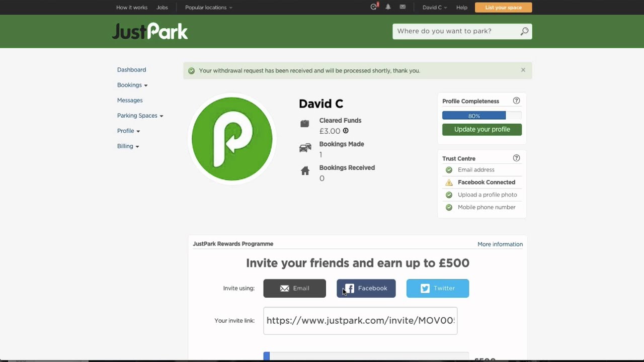
Task: Click the JustPark Rewards Programme heading
Action: tap(233, 244)
